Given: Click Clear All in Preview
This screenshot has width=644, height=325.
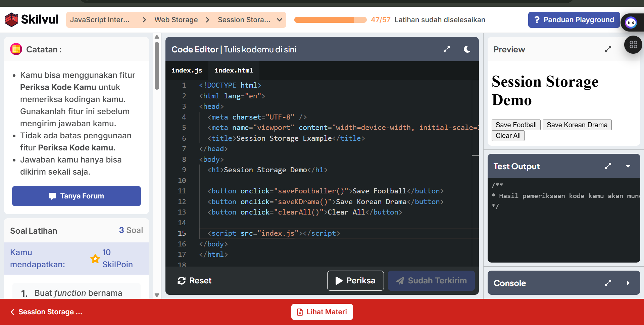Looking at the screenshot, I should pos(508,136).
